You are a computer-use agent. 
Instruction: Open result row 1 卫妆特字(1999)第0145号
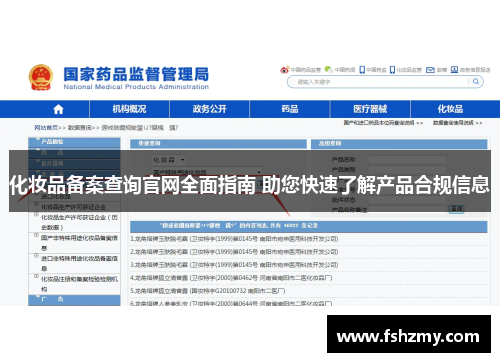234,239
